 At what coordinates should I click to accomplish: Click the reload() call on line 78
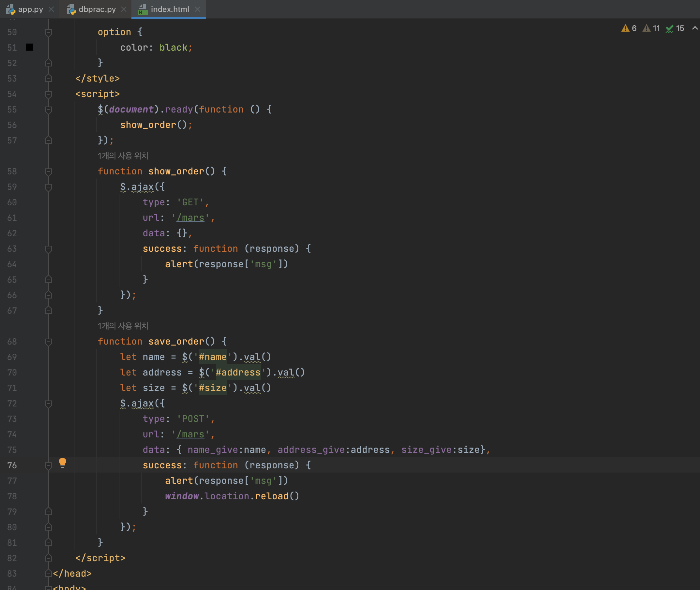coord(277,496)
